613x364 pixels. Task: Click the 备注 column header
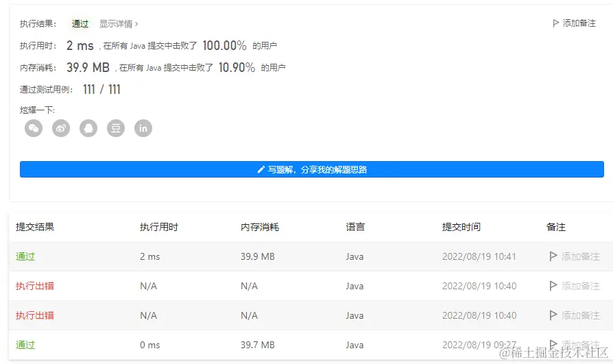click(x=556, y=227)
